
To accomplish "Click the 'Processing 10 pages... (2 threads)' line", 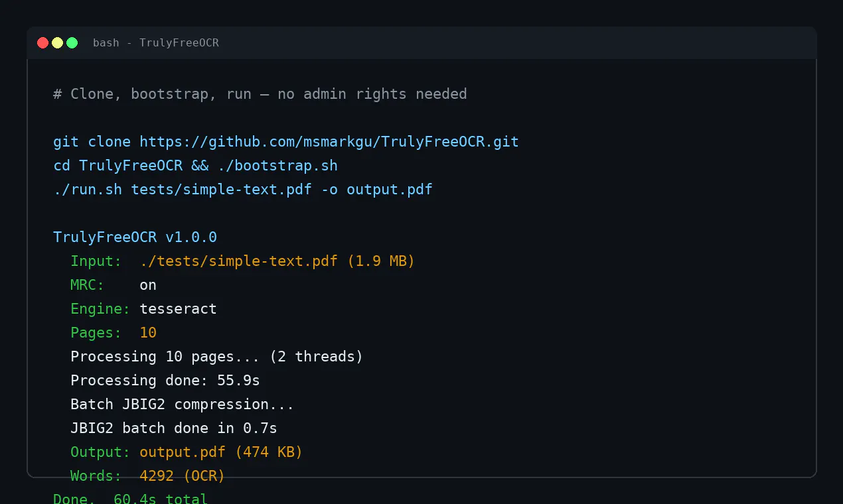I will click(217, 357).
